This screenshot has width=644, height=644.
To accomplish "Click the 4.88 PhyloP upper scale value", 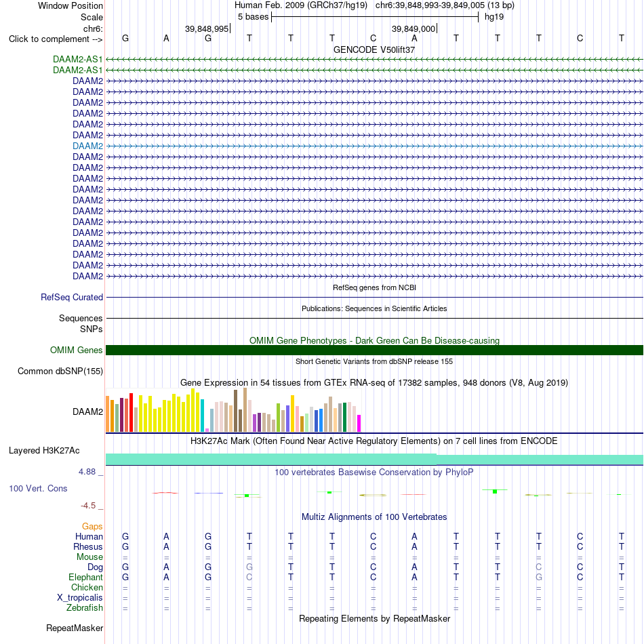I will (87, 472).
